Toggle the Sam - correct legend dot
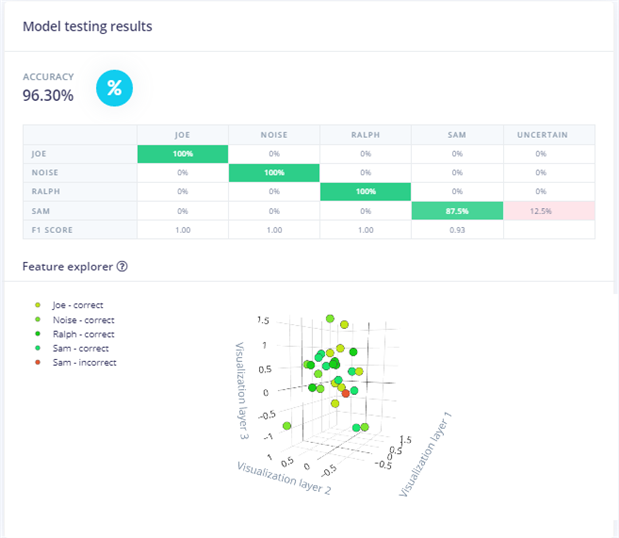619x538 pixels. tap(38, 348)
